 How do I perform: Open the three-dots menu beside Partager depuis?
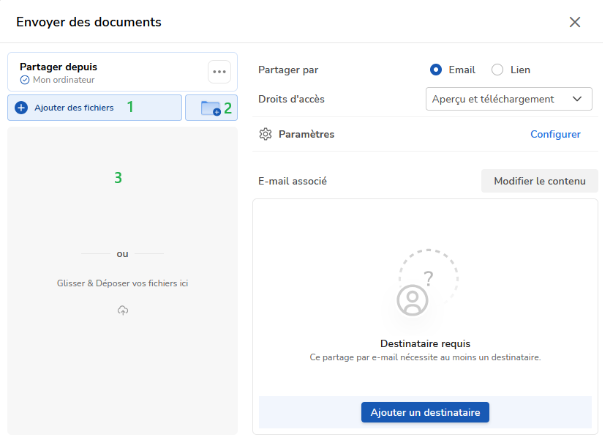219,72
